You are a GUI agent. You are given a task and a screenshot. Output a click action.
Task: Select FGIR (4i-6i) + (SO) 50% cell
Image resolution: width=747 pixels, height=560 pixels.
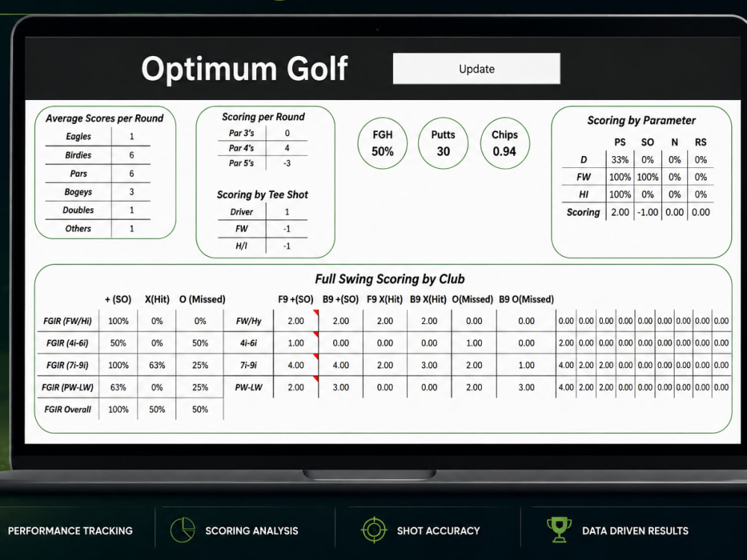click(118, 343)
